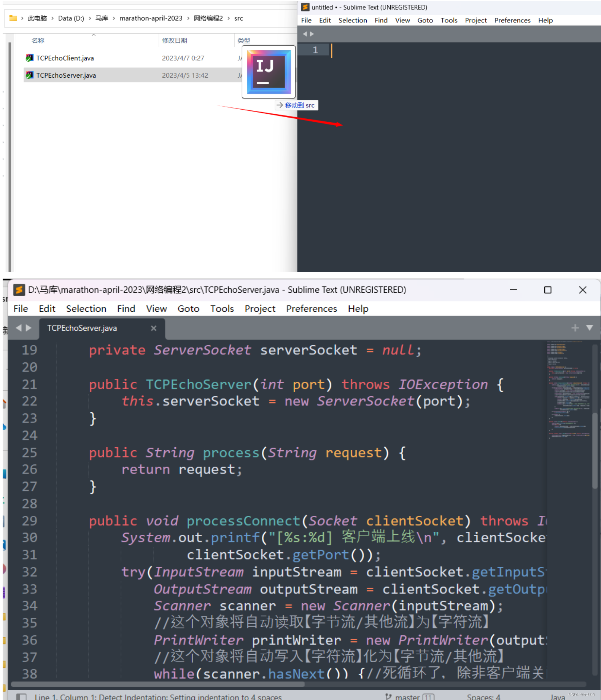601x700 pixels.
Task: Open Preferences menu in untitled Sublime window
Action: pos(512,20)
